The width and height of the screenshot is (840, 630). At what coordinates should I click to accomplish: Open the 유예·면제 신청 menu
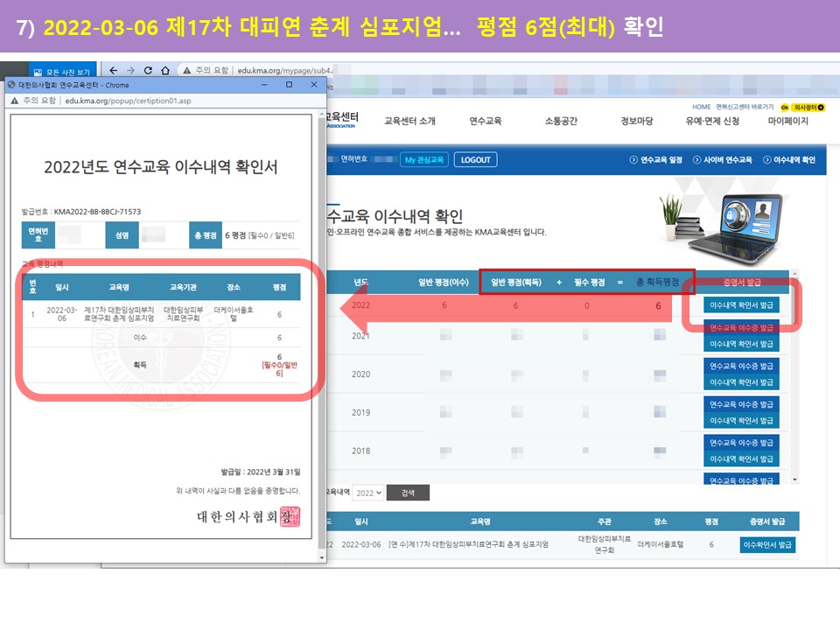pos(712,122)
